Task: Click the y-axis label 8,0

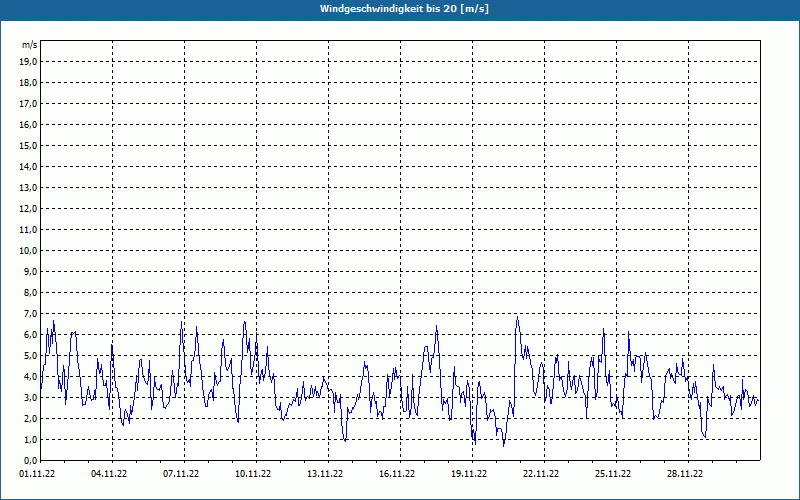Action: click(x=30, y=292)
